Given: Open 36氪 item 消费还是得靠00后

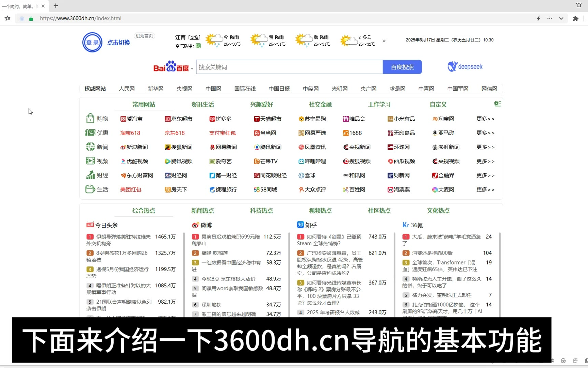Looking at the screenshot, I should (432, 253).
